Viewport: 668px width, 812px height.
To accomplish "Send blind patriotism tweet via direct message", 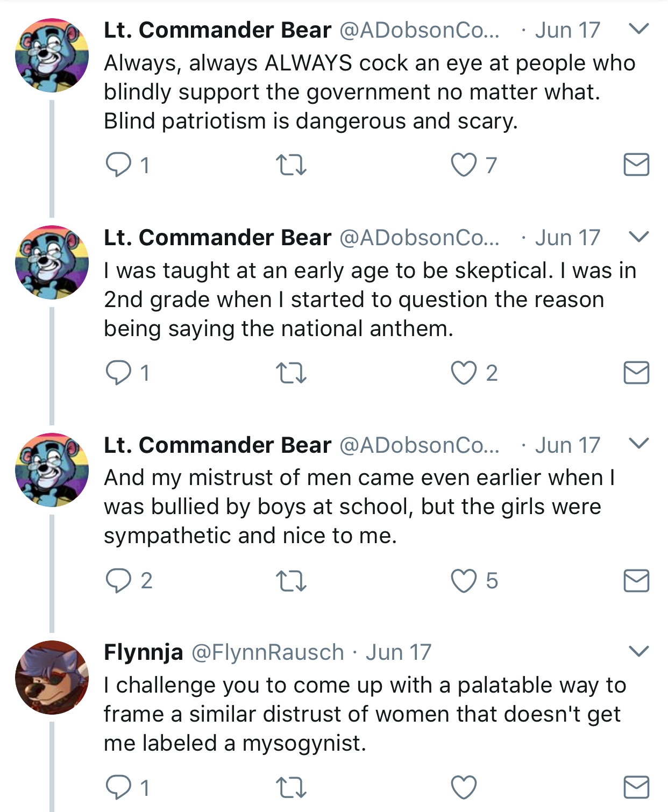I will coord(636,165).
